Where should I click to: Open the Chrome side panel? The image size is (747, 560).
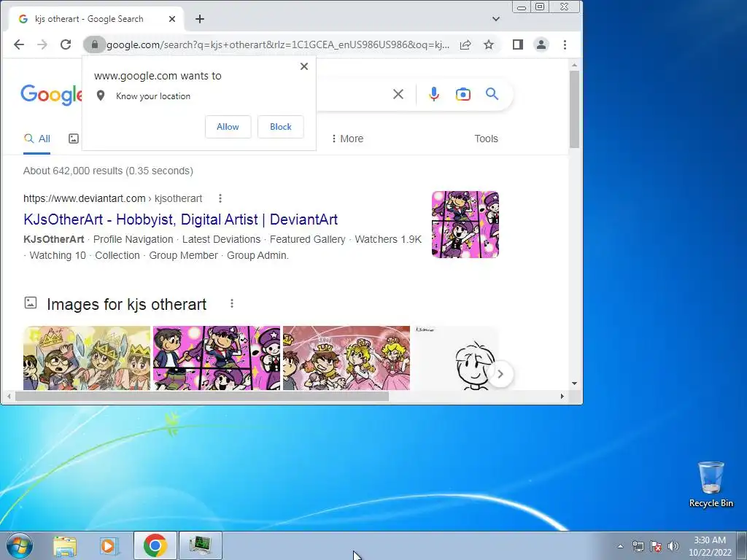coord(518,44)
